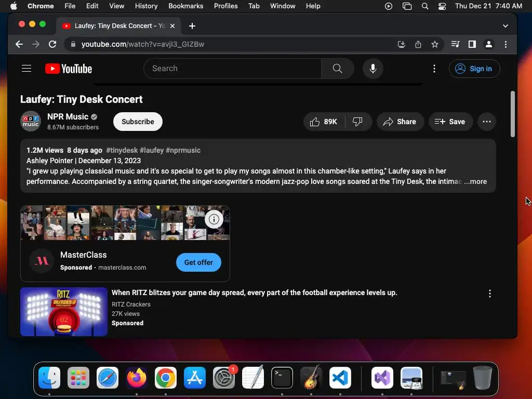The height and width of the screenshot is (399, 532).
Task: Open Chrome three-dot customize menu
Action: point(506,44)
